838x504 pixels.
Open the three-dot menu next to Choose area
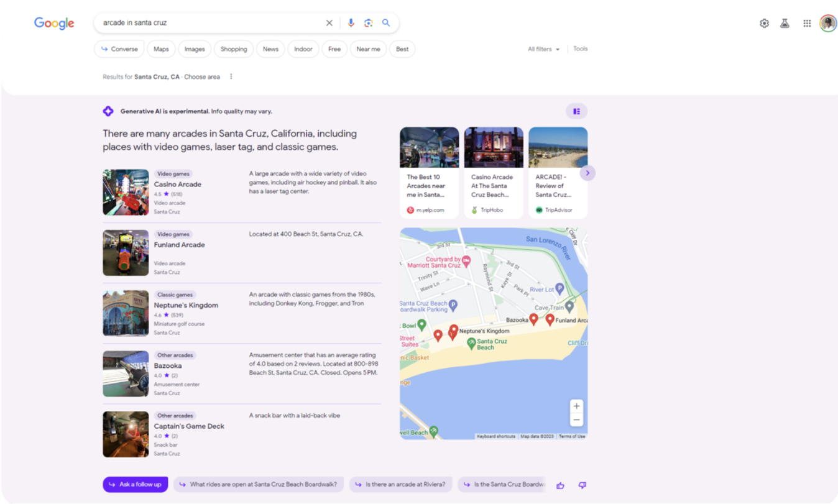click(x=231, y=76)
